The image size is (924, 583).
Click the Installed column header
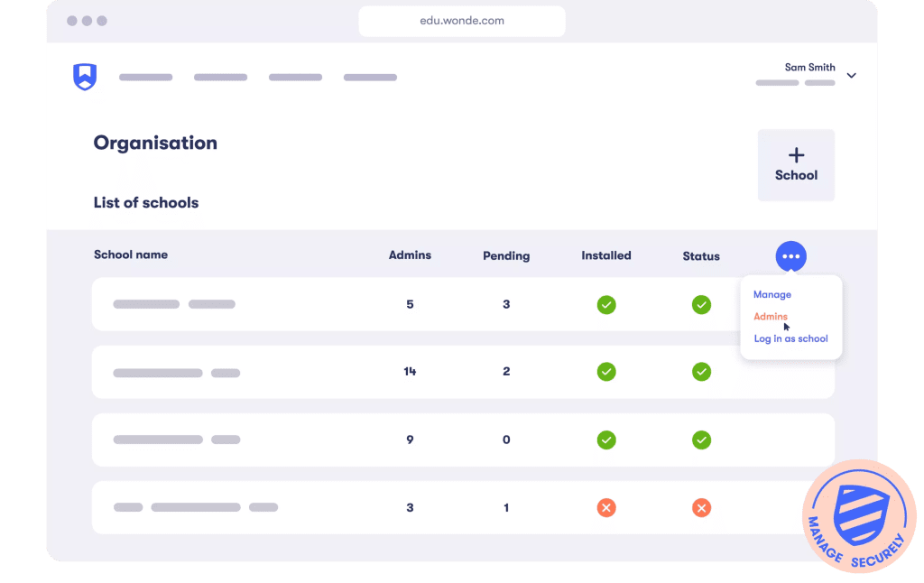pyautogui.click(x=605, y=255)
